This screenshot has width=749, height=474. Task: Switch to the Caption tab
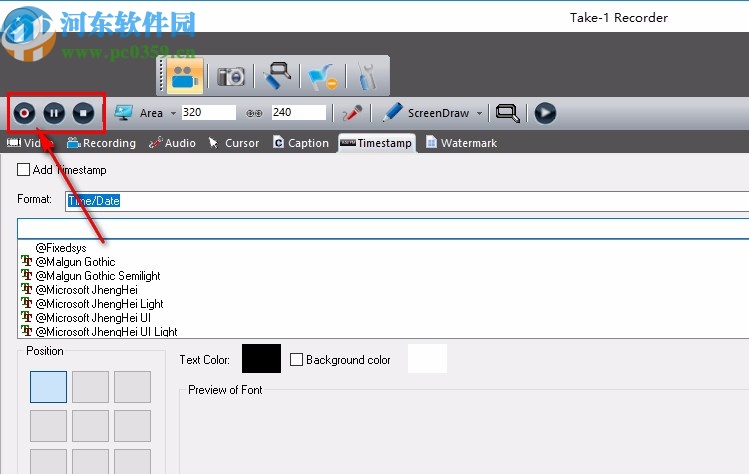click(x=301, y=143)
